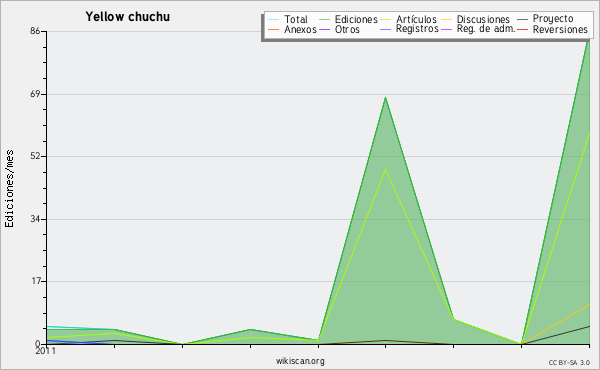Click the 'Otros' legend label

[x=347, y=29]
